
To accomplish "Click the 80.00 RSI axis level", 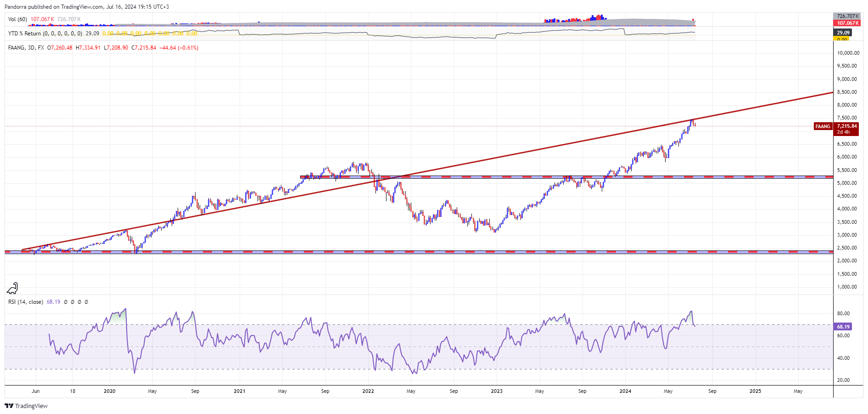I will pos(843,313).
